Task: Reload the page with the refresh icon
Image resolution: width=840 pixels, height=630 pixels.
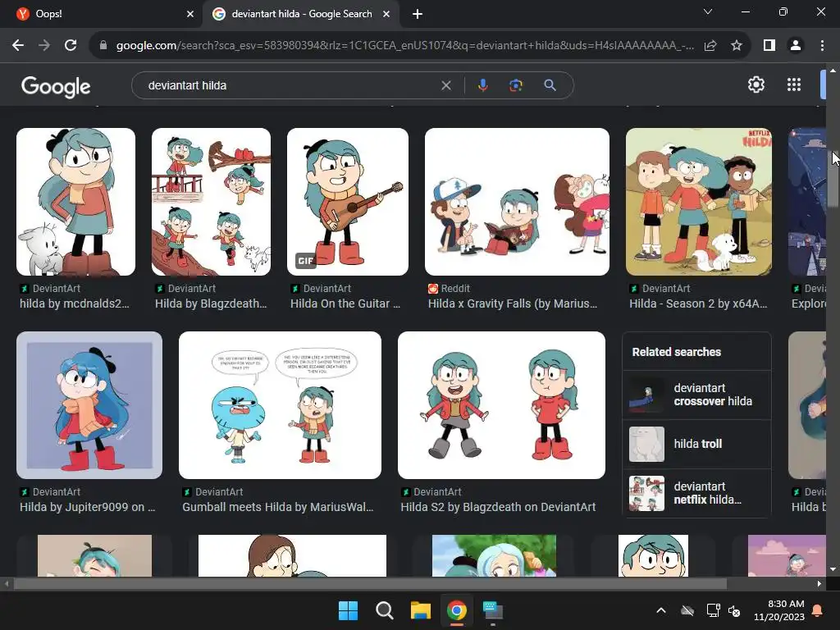Action: pos(71,46)
